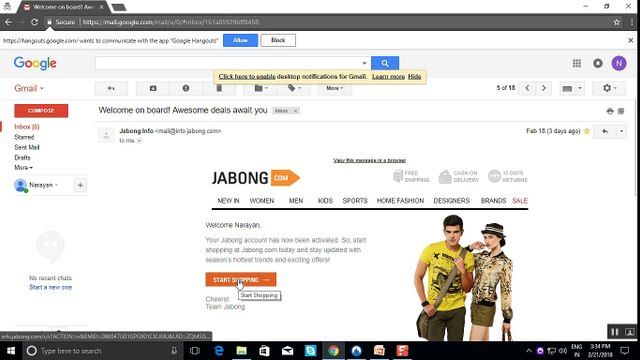Open Windows Store from taskbar
640x360 pixels.
(264, 351)
